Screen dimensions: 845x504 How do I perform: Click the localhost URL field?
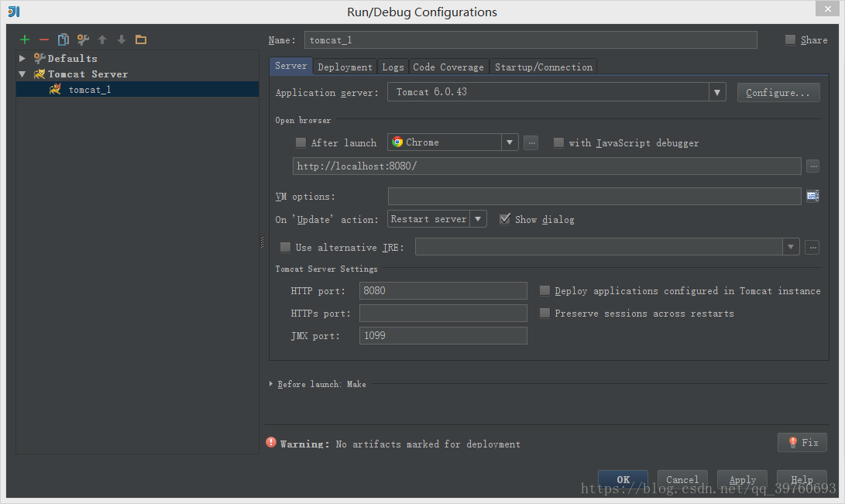pyautogui.click(x=547, y=166)
